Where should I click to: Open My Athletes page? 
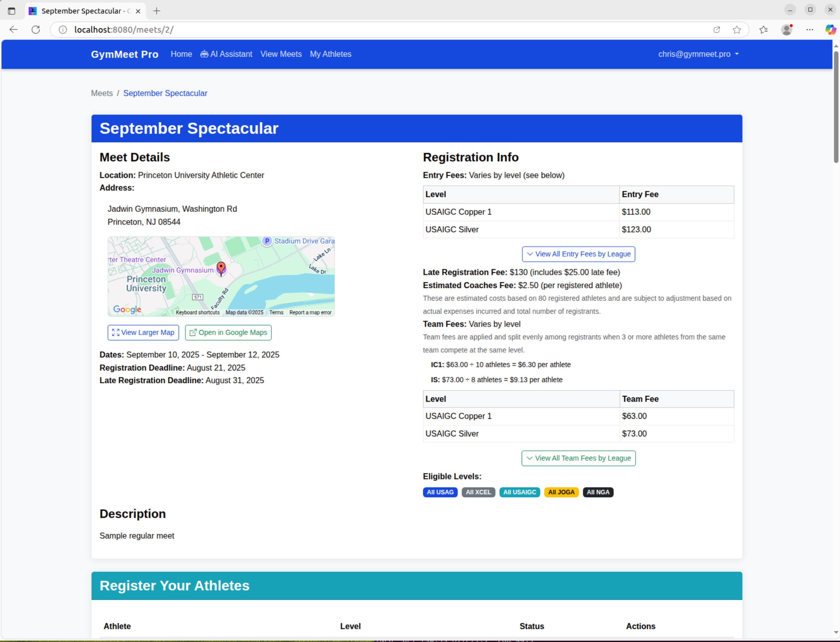pyautogui.click(x=331, y=54)
